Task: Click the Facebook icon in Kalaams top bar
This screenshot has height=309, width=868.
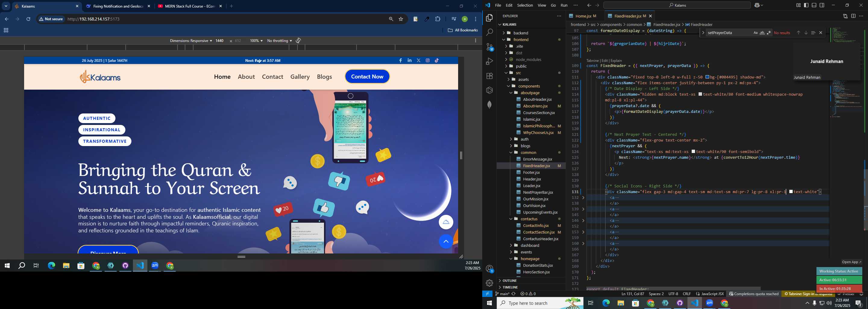Action: [x=400, y=60]
